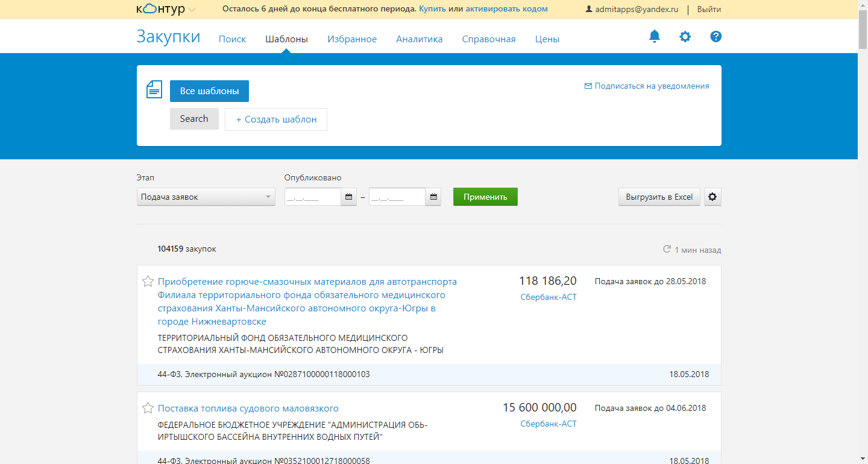
Task: Add 'Поставка топлива судового' to favorites
Action: 148,408
